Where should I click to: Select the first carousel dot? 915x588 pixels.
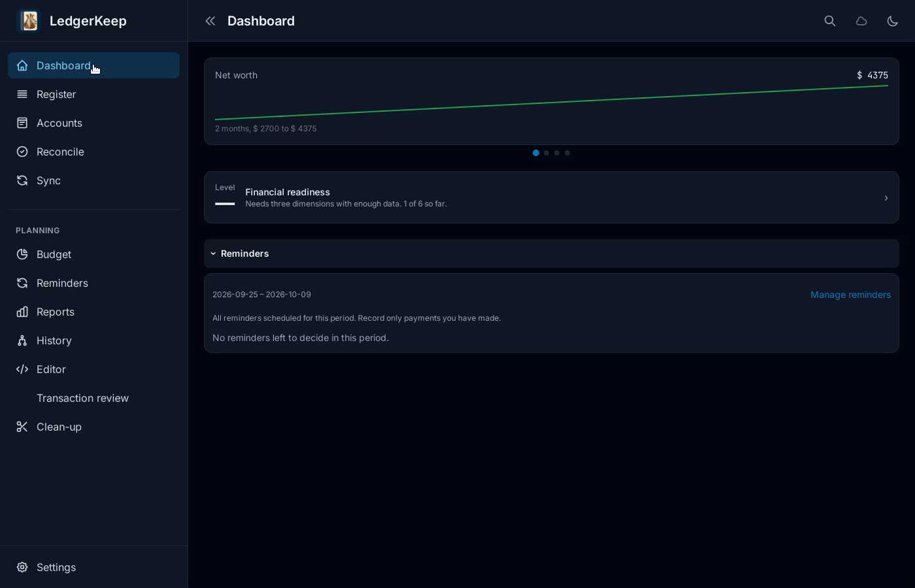click(536, 153)
